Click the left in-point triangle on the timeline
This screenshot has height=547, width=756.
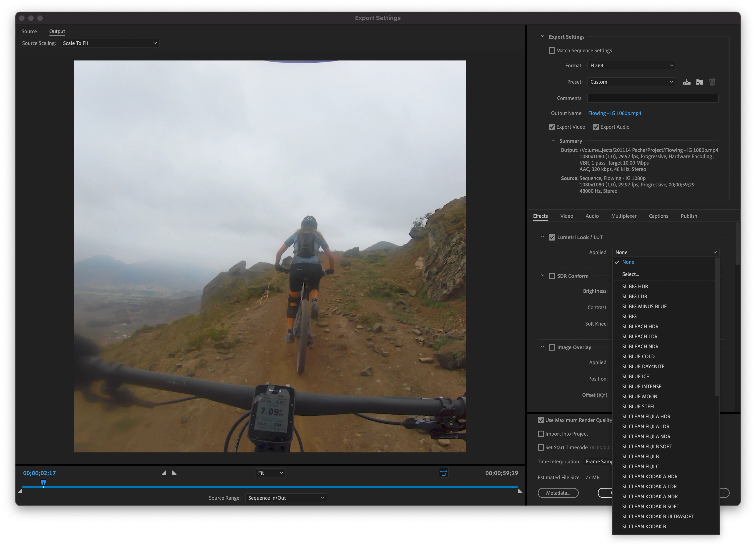[x=20, y=491]
